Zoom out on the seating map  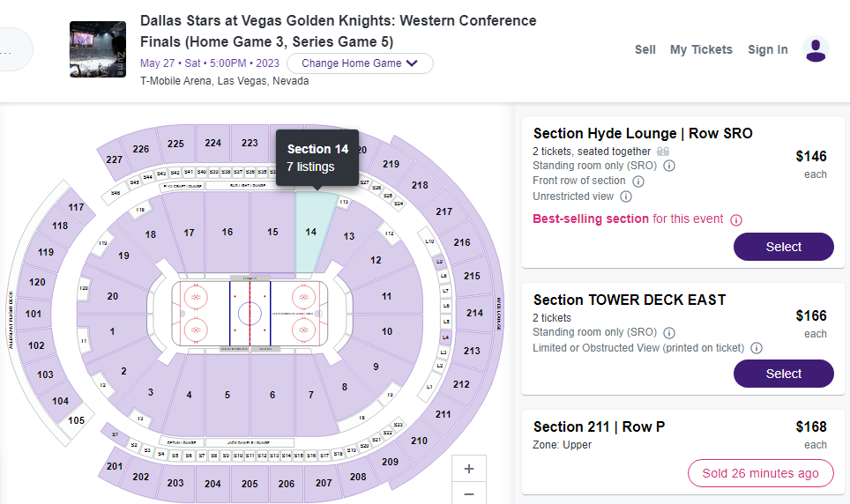tap(469, 494)
